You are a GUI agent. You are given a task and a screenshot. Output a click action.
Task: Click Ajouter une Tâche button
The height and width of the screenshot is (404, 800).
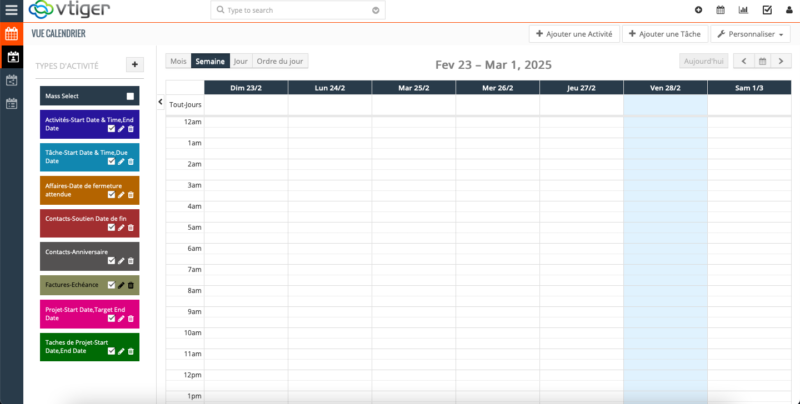[x=664, y=34]
